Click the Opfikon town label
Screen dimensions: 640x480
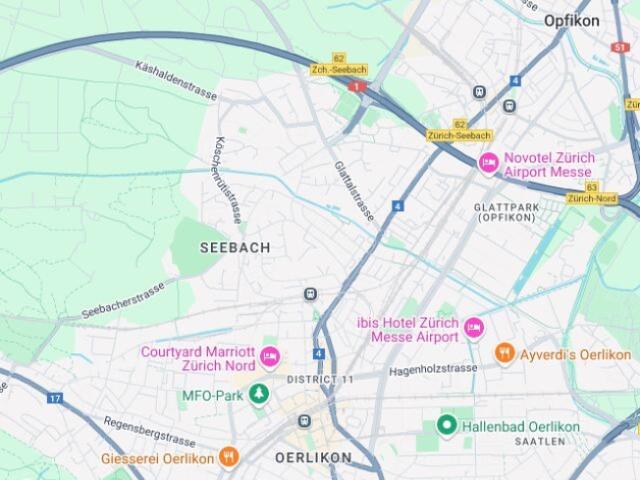572,21
